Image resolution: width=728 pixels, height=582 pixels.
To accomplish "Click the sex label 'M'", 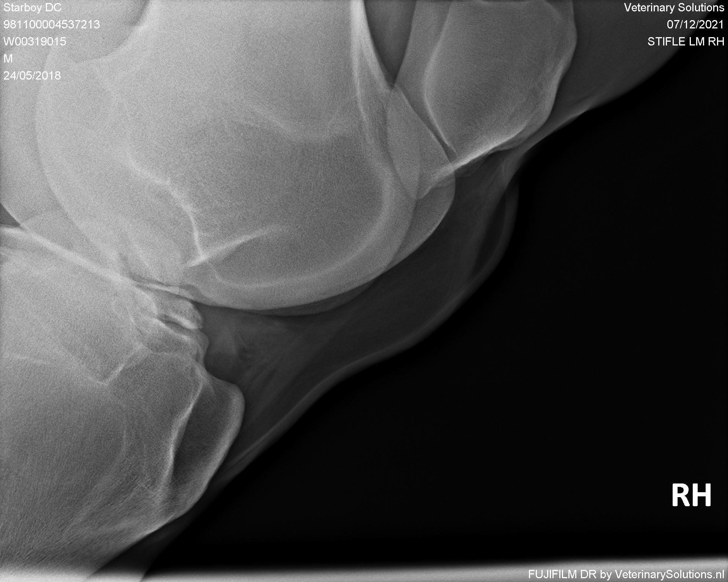I will click(8, 58).
